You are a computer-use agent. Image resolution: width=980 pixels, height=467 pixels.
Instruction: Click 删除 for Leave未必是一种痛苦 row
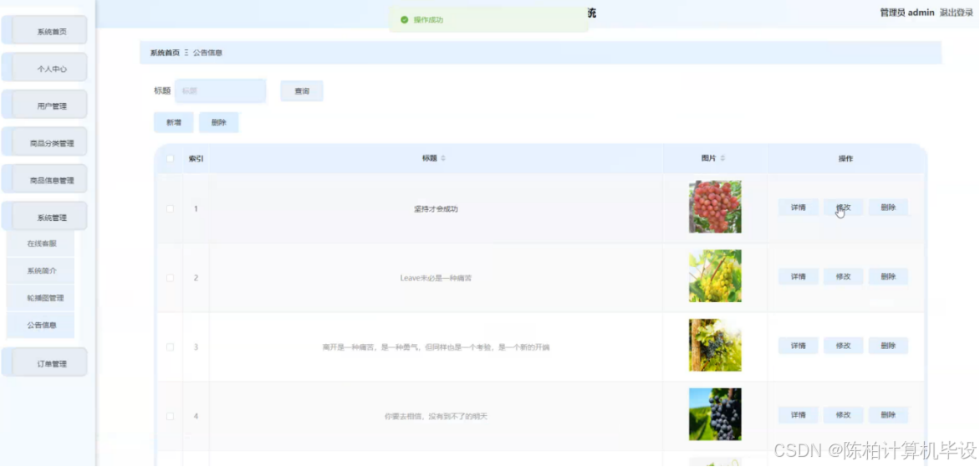(888, 276)
